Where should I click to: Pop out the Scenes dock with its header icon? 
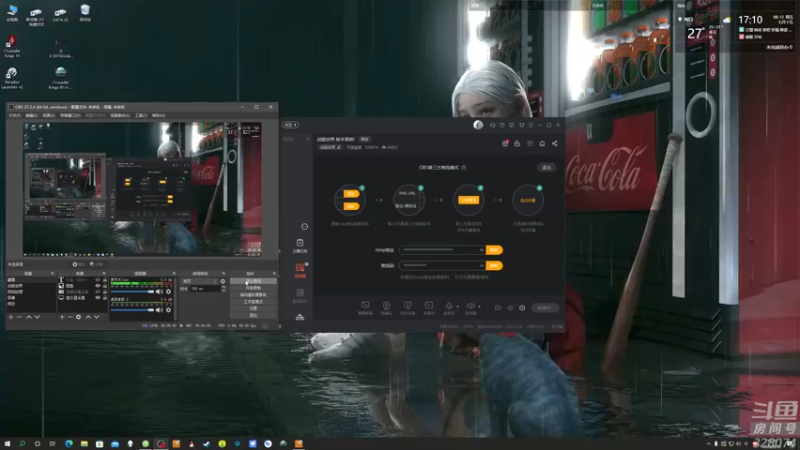(x=52, y=274)
